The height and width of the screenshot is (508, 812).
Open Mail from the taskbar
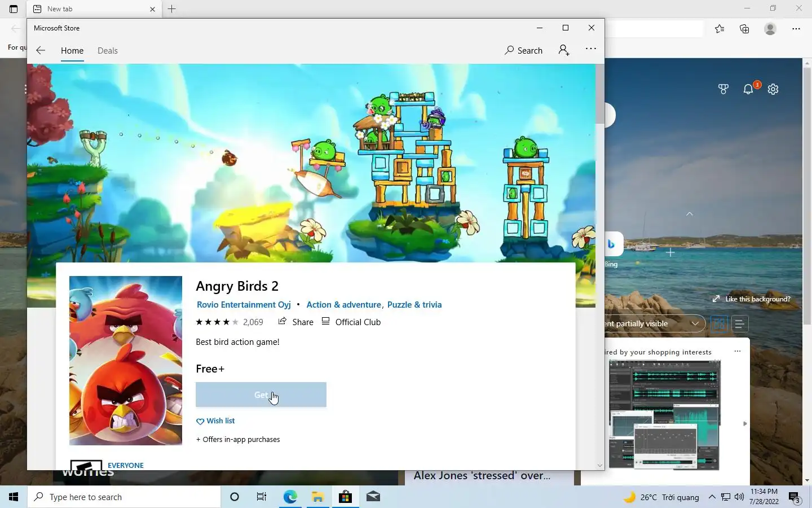373,497
